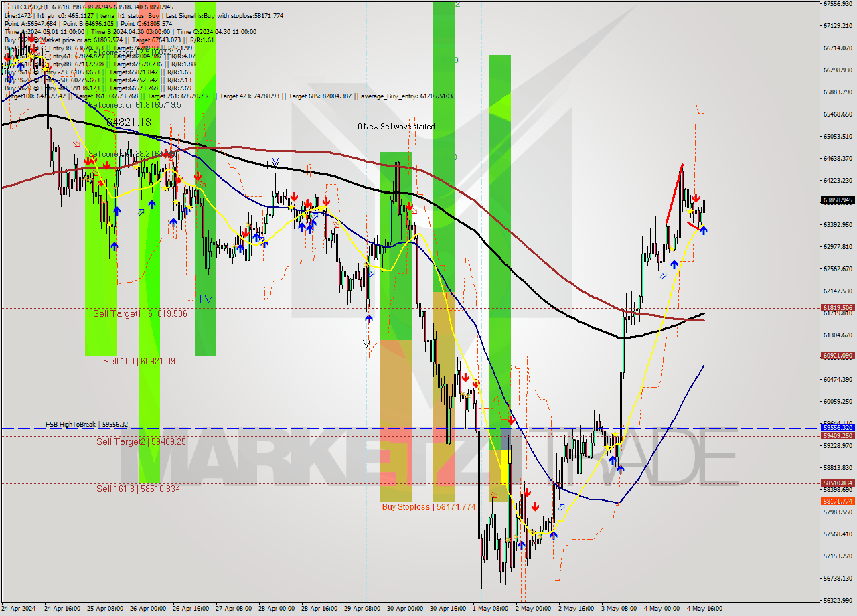The width and height of the screenshot is (857, 616).
Task: Click the 66298.930 price scale value
Action: [838, 70]
